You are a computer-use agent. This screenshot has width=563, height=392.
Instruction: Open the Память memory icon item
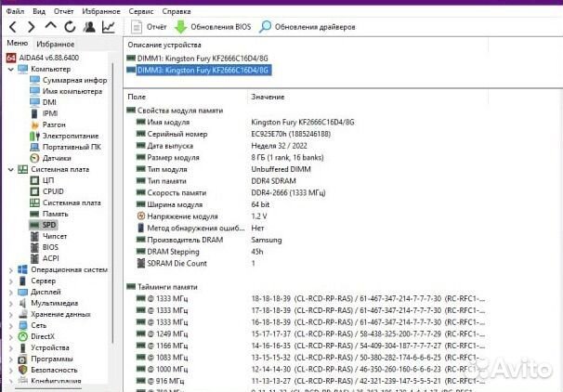(x=49, y=214)
